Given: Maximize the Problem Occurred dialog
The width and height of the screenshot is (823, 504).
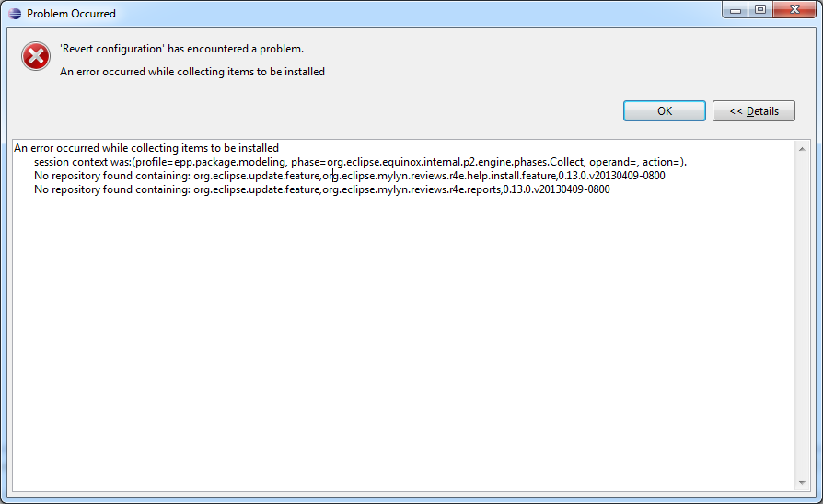Looking at the screenshot, I should click(x=760, y=10).
